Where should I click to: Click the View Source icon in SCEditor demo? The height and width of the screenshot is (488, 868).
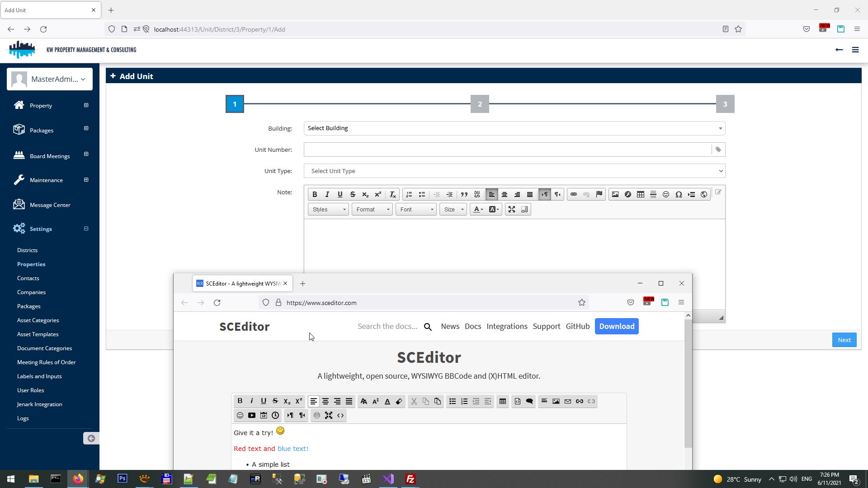(x=340, y=415)
